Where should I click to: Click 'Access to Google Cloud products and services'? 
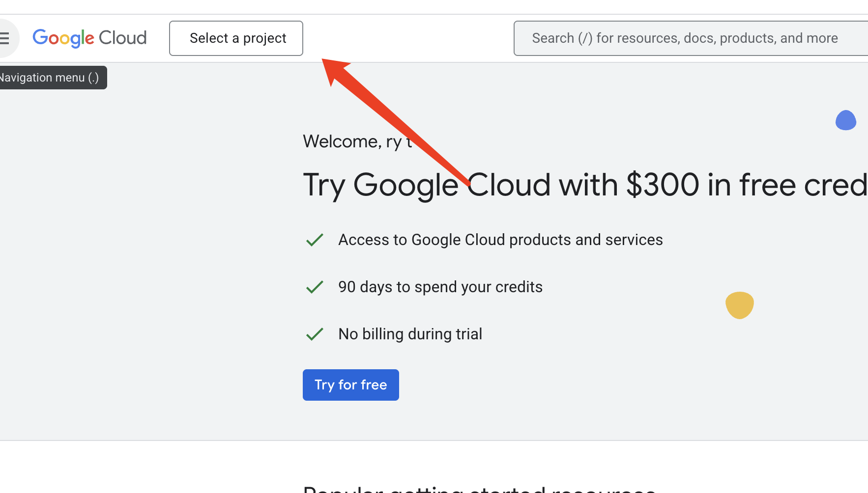pyautogui.click(x=500, y=240)
